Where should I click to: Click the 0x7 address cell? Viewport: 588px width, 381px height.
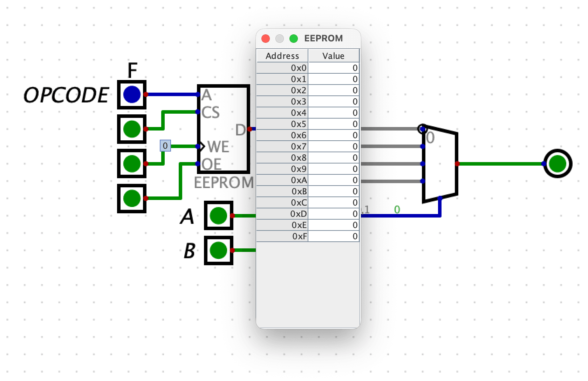(x=282, y=146)
